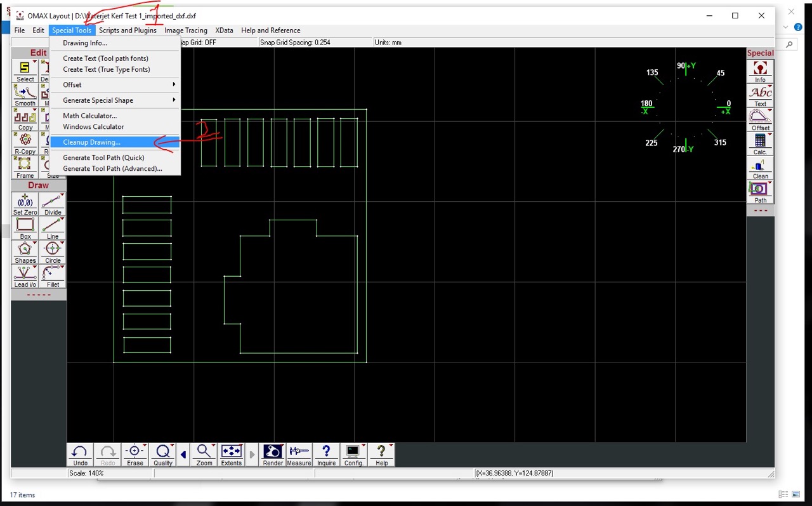Click the Snap Grid Spacing: 0.254 field

315,43
